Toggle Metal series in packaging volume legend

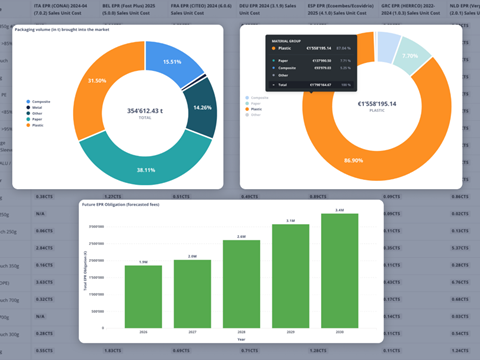click(x=34, y=108)
